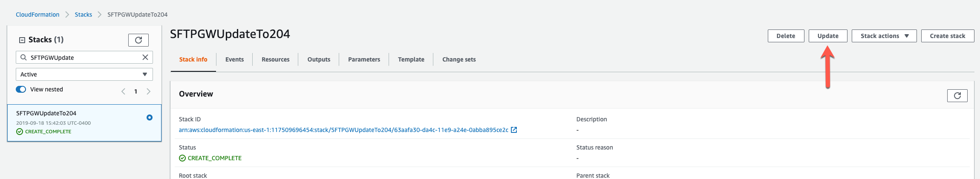This screenshot has height=179, width=980.
Task: Navigate to CloudFormation breadcrumb link
Action: [37, 15]
